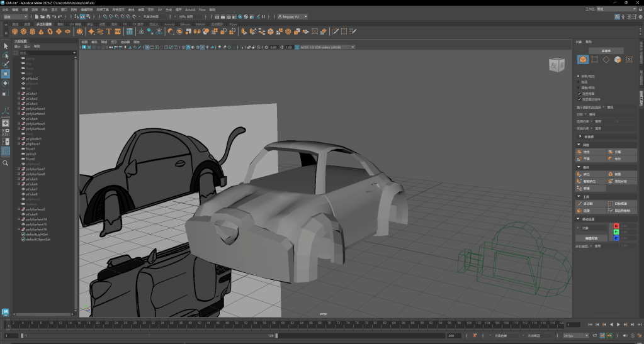Image resolution: width=644 pixels, height=344 pixels.
Task: Open the Arnold menu in the menu bar
Action: pyautogui.click(x=189, y=10)
